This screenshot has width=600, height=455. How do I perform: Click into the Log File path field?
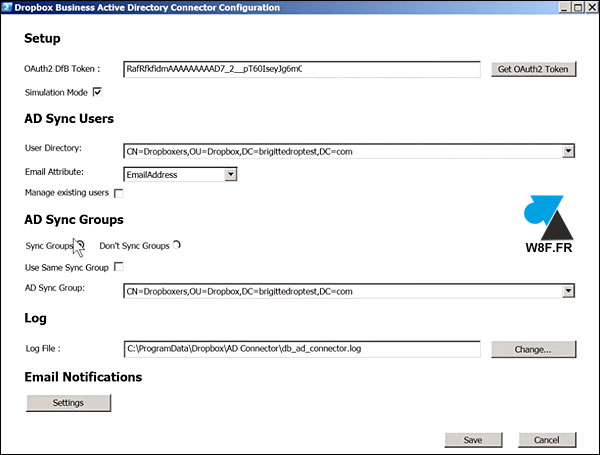(x=302, y=349)
